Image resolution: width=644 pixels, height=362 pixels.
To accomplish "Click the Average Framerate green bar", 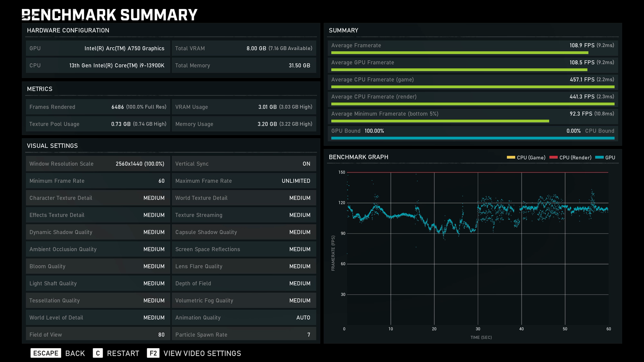I will coord(459,53).
